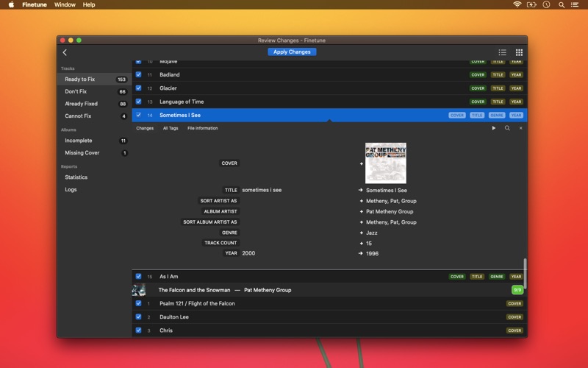588x368 pixels.
Task: Switch to list view layout
Action: (502, 52)
